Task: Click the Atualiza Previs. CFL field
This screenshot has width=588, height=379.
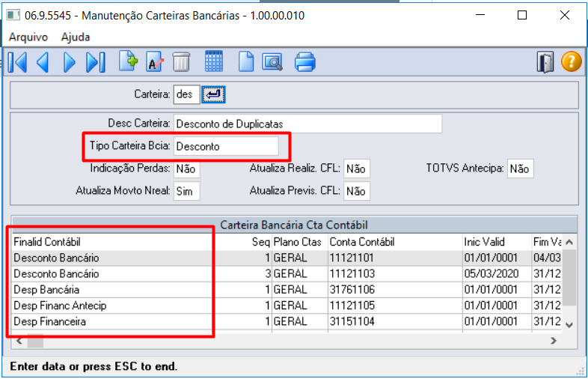Action: (x=357, y=191)
